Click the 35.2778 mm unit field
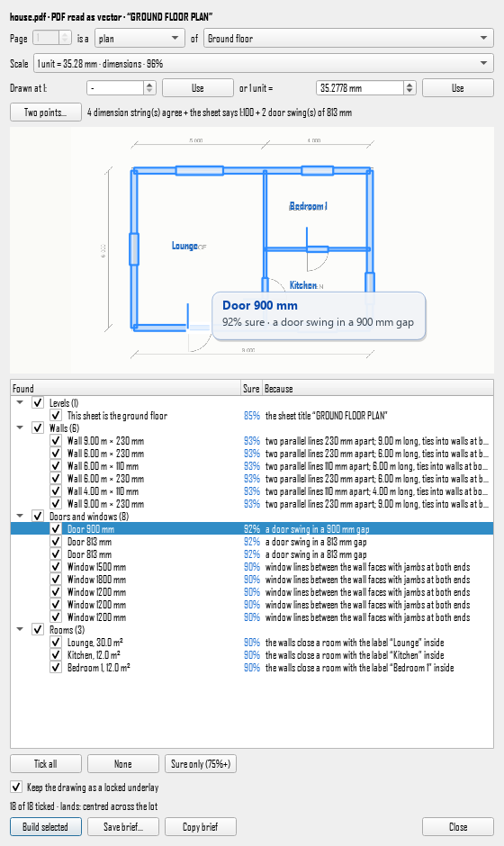 coord(360,88)
